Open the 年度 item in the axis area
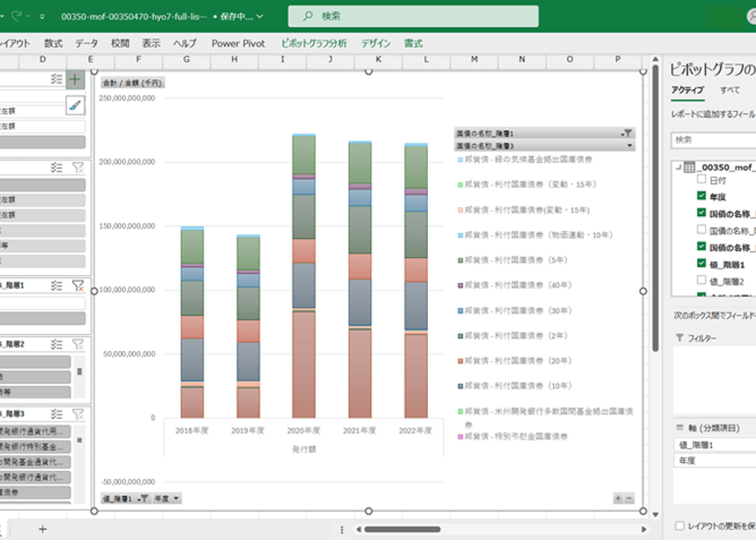 click(715, 461)
